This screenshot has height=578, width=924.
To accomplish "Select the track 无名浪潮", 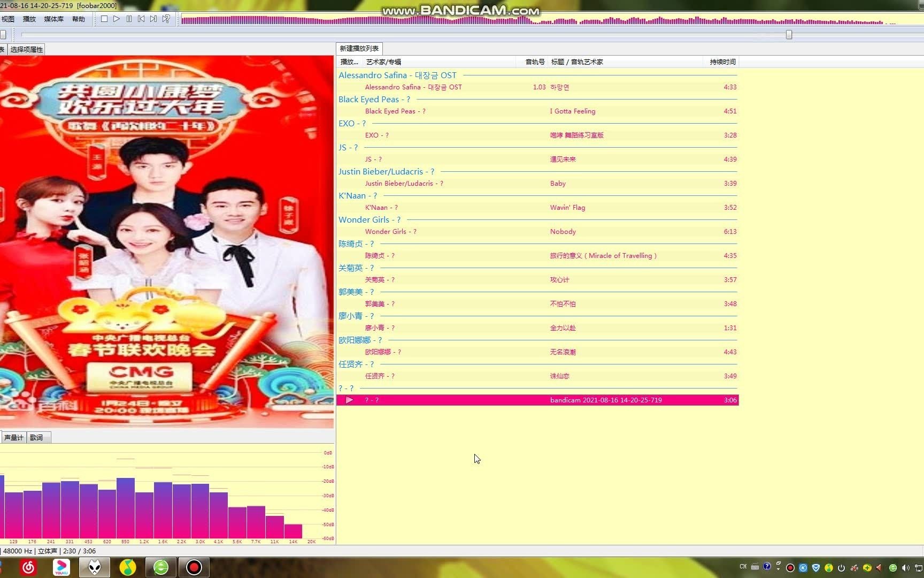I will coord(537,352).
